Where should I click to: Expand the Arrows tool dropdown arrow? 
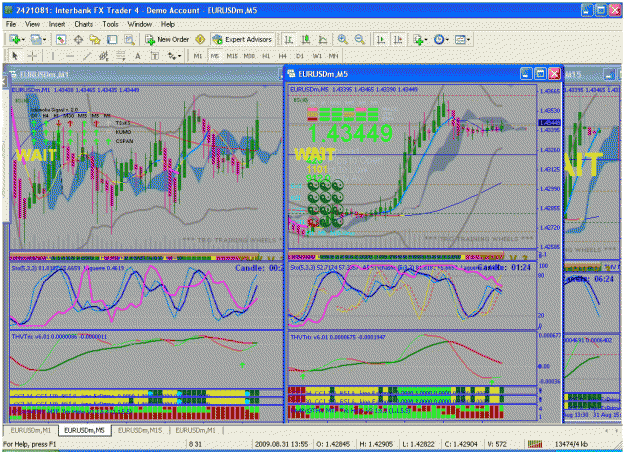pos(180,56)
